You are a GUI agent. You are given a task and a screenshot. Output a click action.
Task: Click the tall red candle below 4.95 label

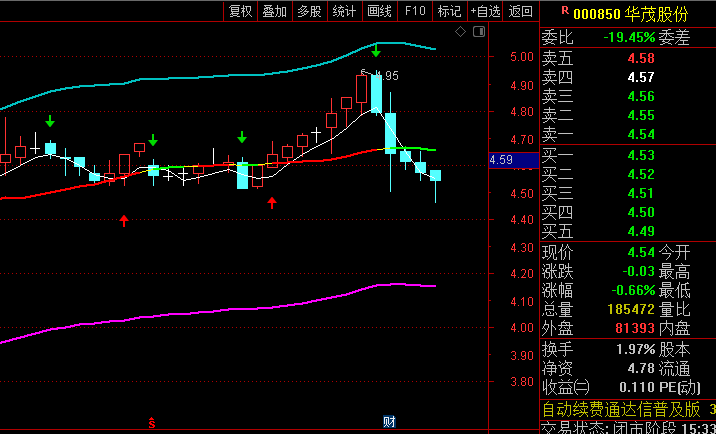point(361,89)
